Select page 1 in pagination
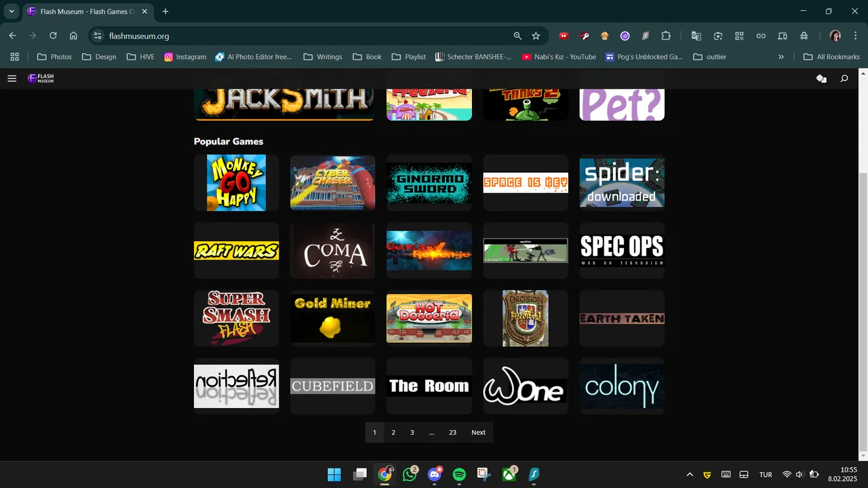 (x=374, y=432)
